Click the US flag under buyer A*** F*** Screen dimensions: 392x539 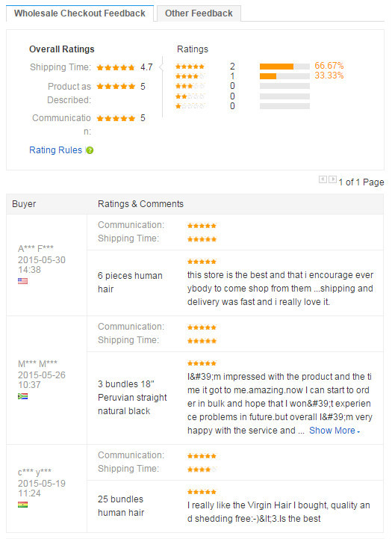(22, 281)
